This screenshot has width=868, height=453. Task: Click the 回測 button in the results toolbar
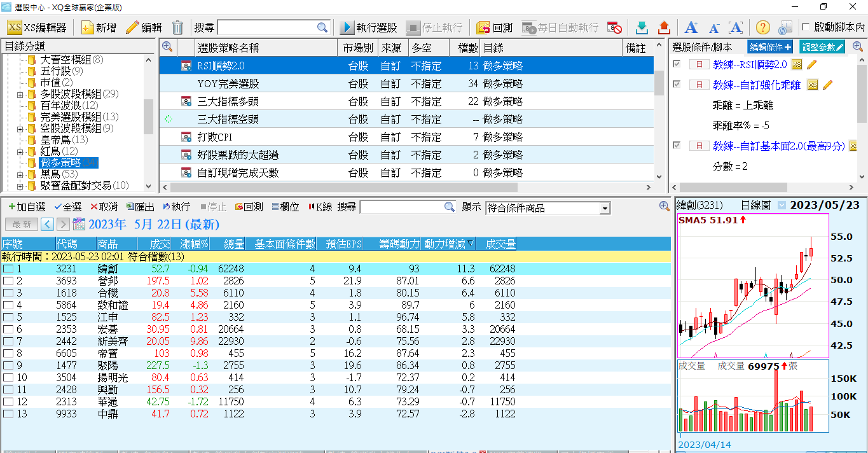point(249,207)
